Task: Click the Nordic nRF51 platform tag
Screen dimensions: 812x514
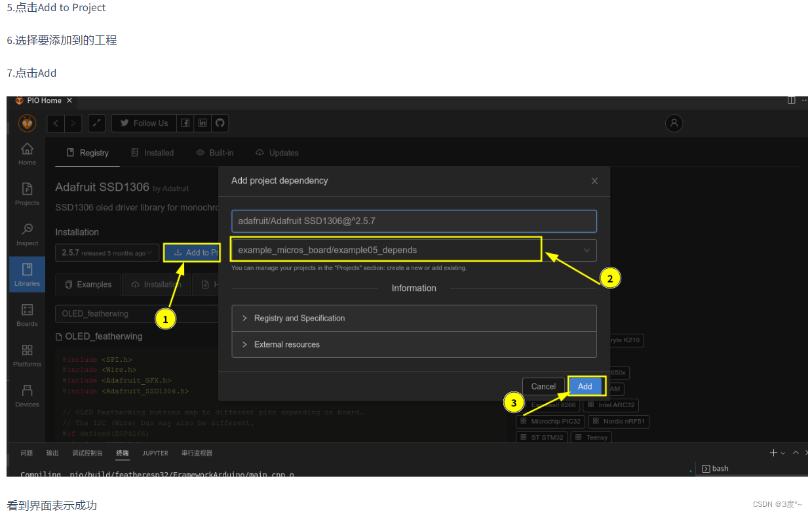Action: click(x=618, y=422)
